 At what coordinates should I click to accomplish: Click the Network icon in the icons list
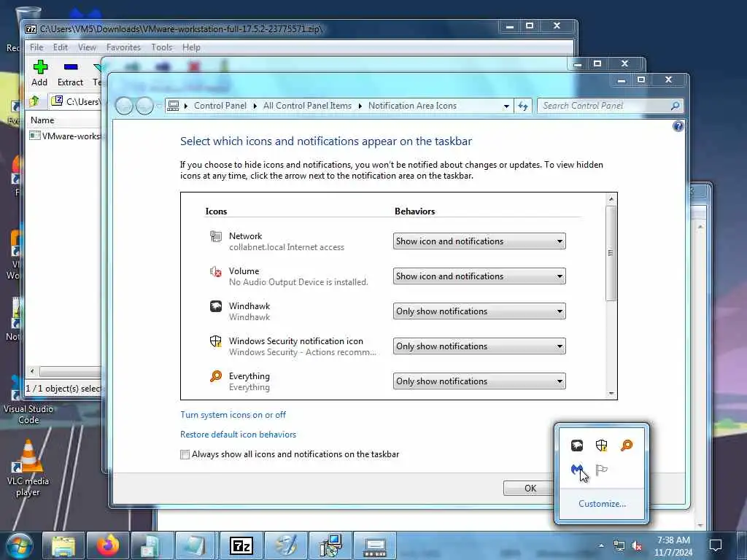pyautogui.click(x=216, y=236)
